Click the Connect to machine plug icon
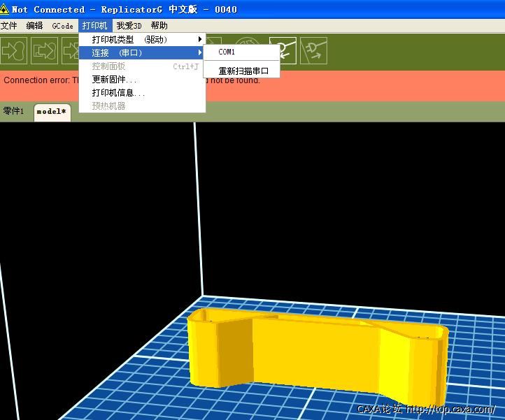The height and width of the screenshot is (420, 505). [x=282, y=50]
